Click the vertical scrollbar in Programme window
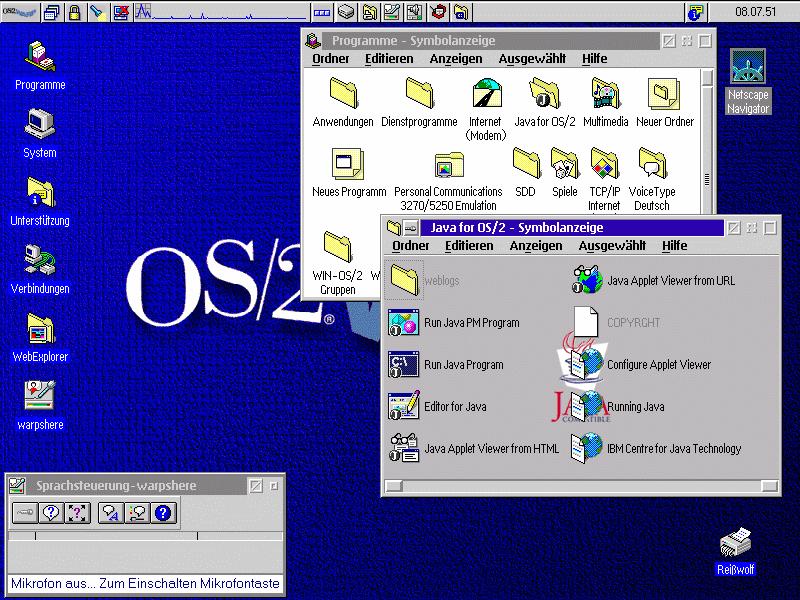Viewport: 800px width, 600px height. pos(707,142)
